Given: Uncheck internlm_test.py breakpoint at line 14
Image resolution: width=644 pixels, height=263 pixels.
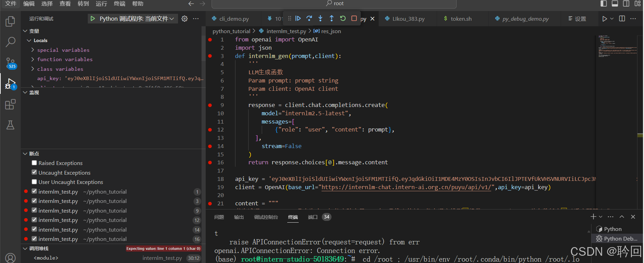Looking at the screenshot, I should [34, 229].
